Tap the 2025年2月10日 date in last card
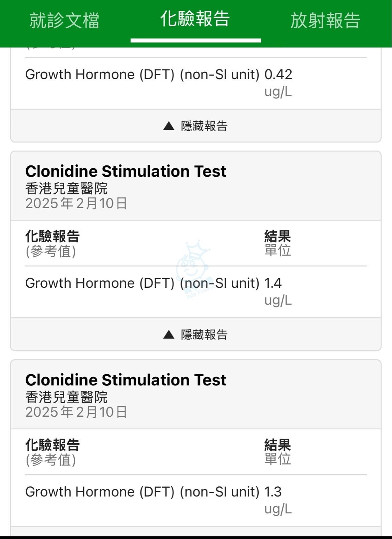392x539 pixels. click(x=76, y=412)
